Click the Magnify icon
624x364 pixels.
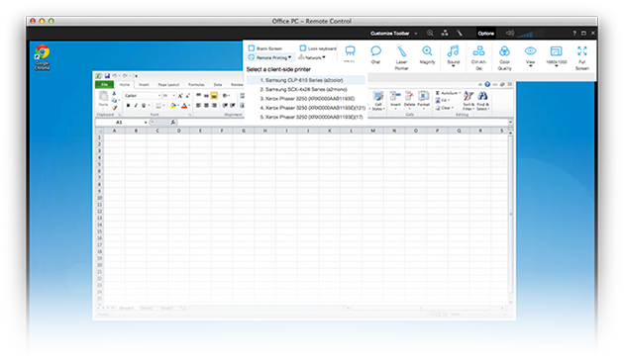coord(427,54)
